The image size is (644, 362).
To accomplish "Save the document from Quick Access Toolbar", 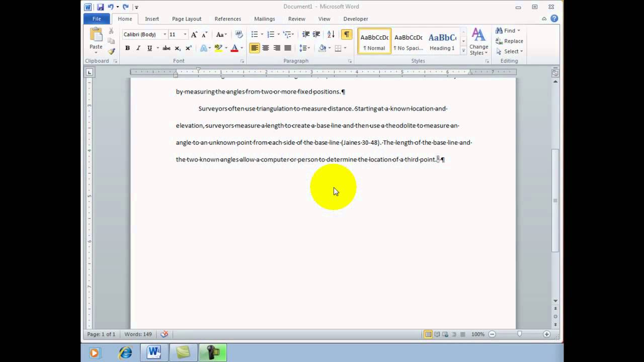I will click(x=100, y=7).
